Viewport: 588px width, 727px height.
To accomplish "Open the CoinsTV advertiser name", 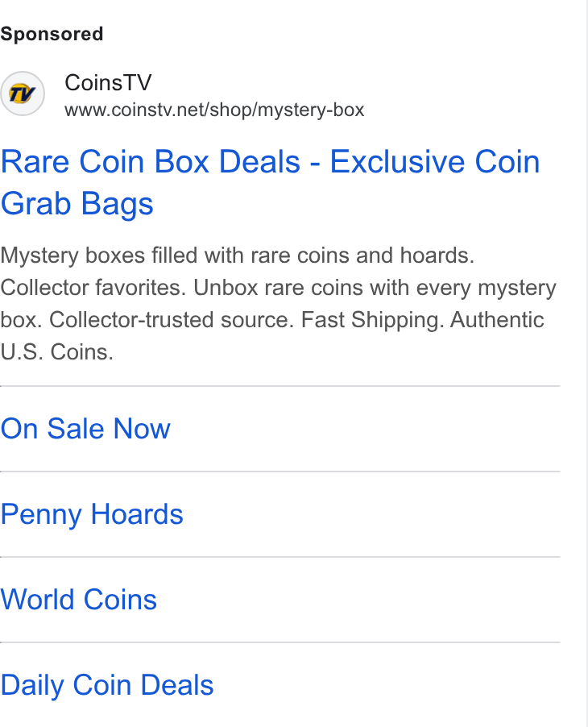I will (108, 83).
